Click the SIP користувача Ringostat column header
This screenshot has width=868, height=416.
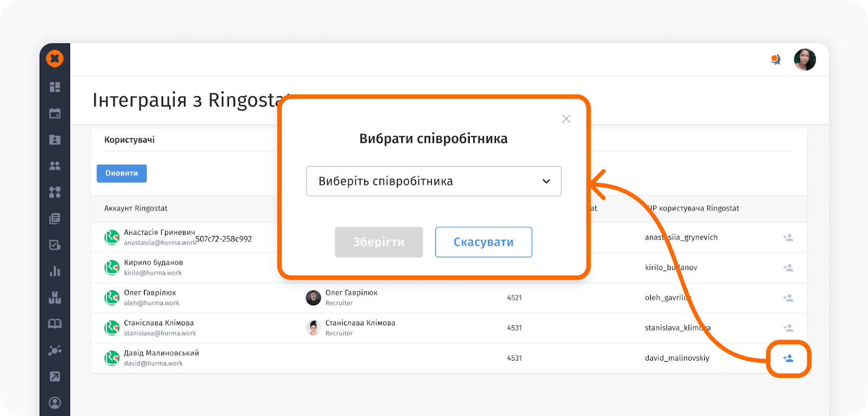point(692,208)
